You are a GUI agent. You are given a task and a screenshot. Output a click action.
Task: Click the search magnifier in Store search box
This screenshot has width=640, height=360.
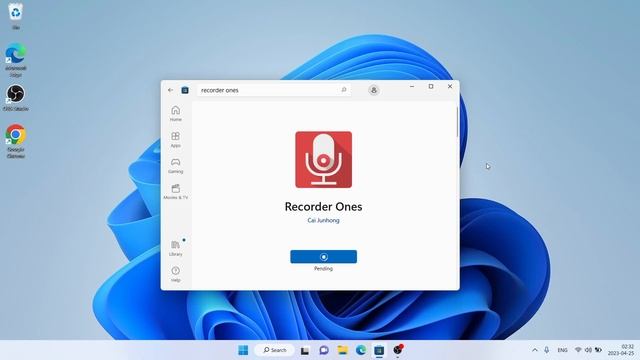click(344, 90)
